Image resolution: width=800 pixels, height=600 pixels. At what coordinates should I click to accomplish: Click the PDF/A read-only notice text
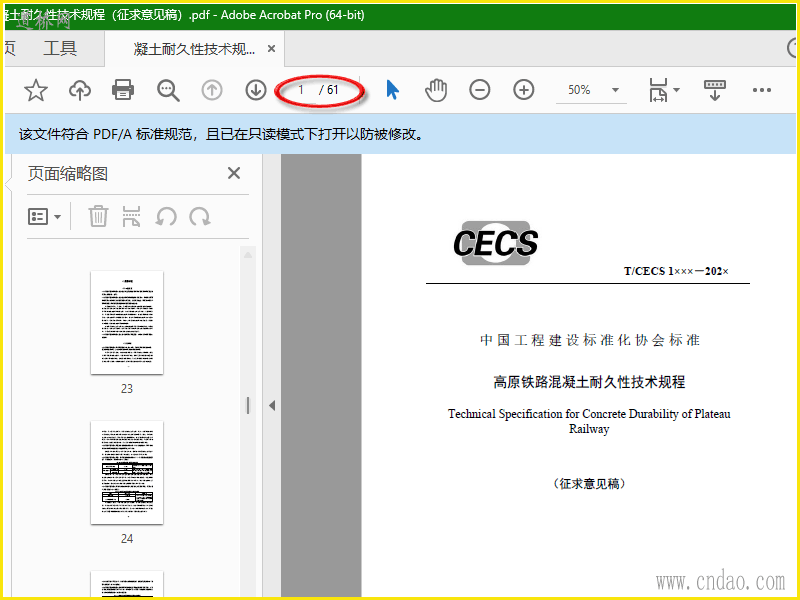coord(221,135)
